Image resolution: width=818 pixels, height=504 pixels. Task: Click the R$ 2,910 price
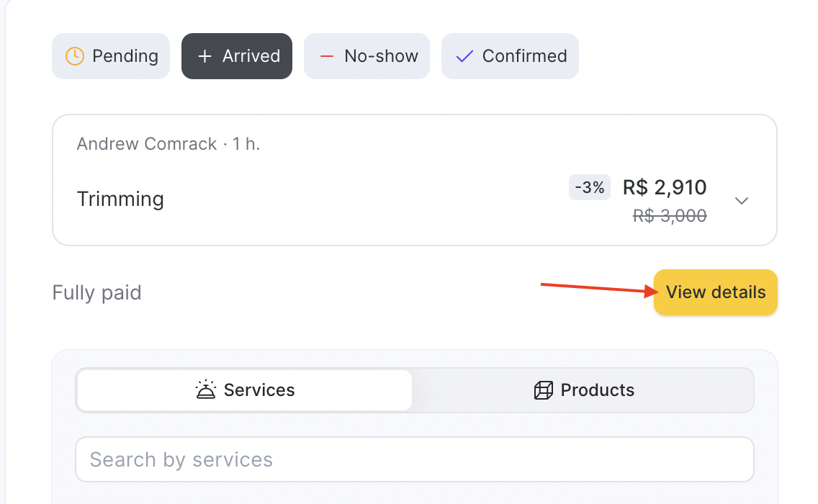tap(665, 187)
